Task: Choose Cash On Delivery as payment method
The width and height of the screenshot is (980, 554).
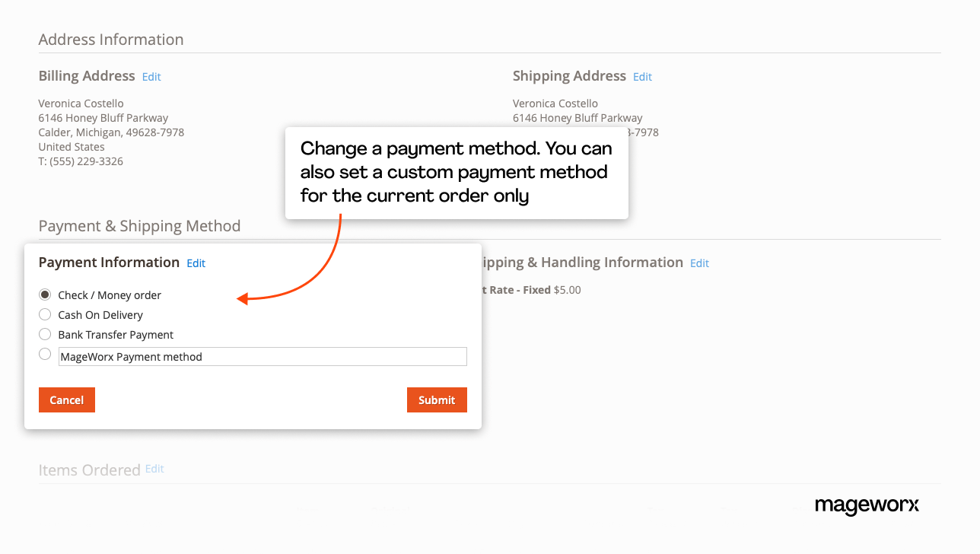Action: [x=44, y=314]
